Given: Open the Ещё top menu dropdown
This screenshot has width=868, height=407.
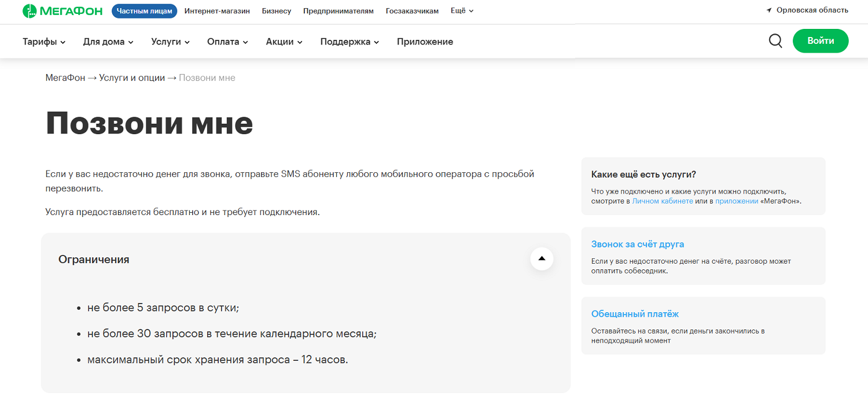Looking at the screenshot, I should pos(462,11).
